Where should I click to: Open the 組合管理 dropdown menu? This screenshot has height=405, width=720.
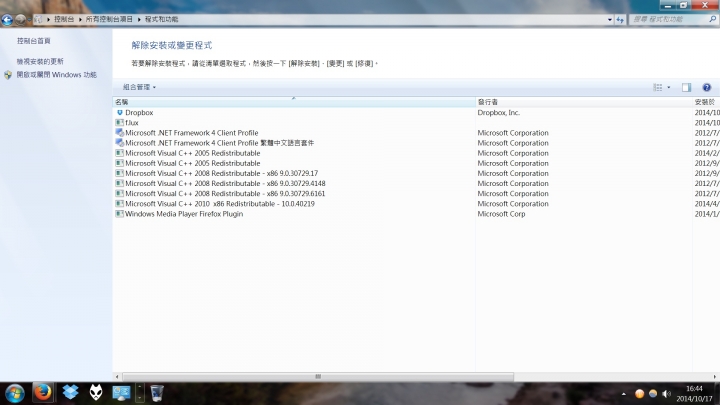click(139, 87)
